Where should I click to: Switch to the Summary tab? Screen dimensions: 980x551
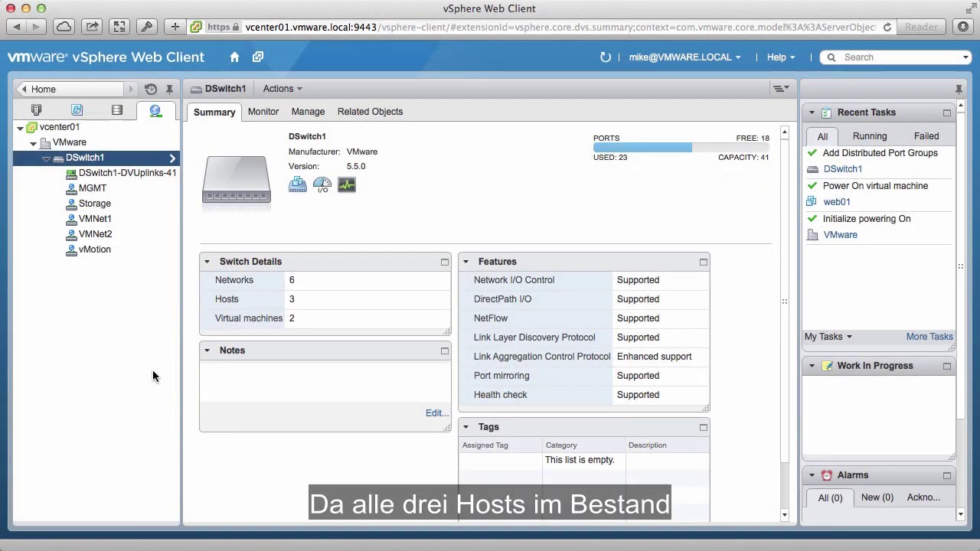click(214, 112)
